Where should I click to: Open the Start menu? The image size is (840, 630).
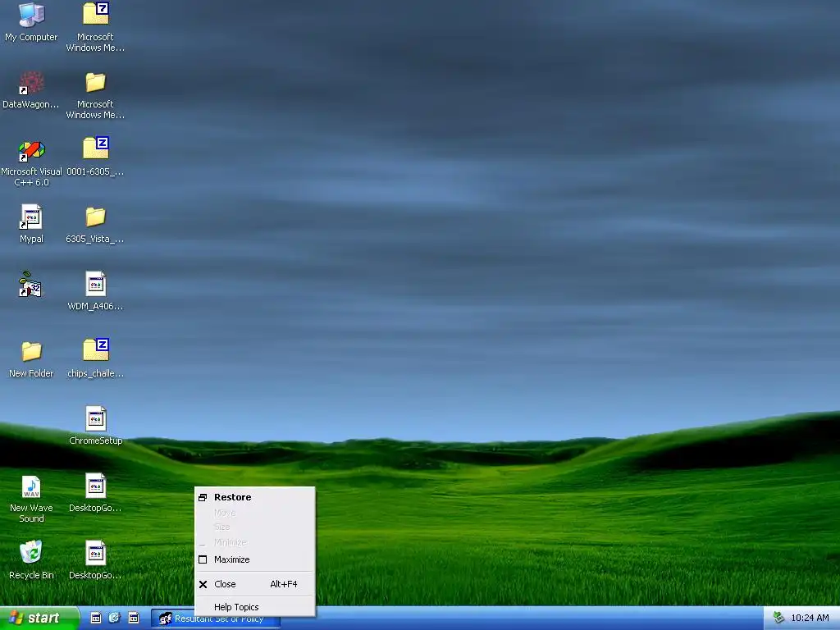pos(39,619)
